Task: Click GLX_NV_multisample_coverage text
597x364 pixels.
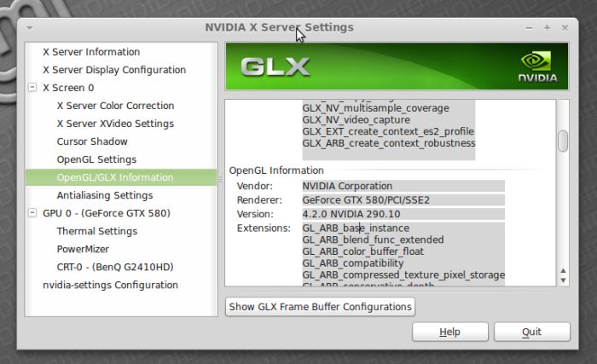Action: [375, 108]
